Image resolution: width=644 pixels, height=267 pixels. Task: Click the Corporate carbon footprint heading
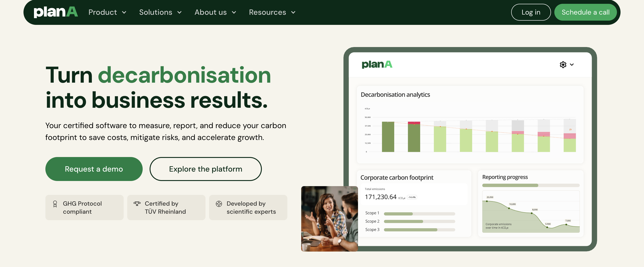coord(397,178)
